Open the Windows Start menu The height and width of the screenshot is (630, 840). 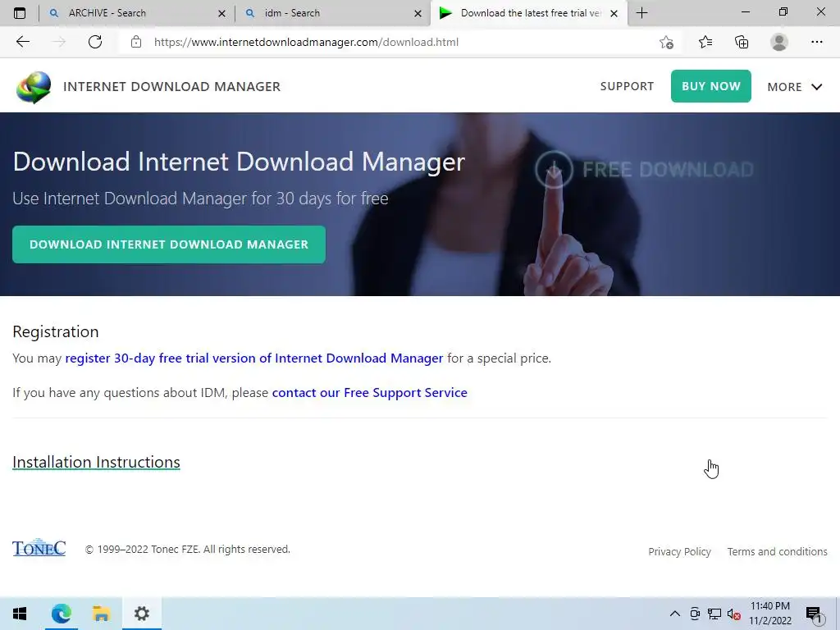point(20,614)
